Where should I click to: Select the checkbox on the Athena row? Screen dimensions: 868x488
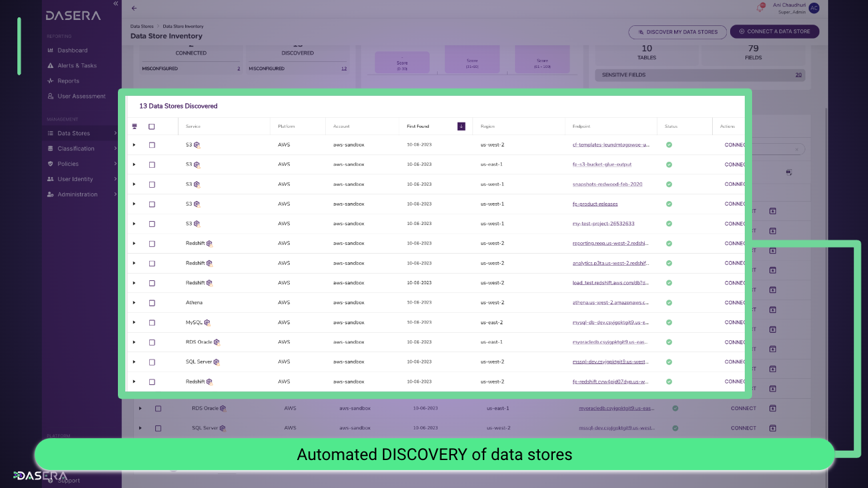[151, 302]
